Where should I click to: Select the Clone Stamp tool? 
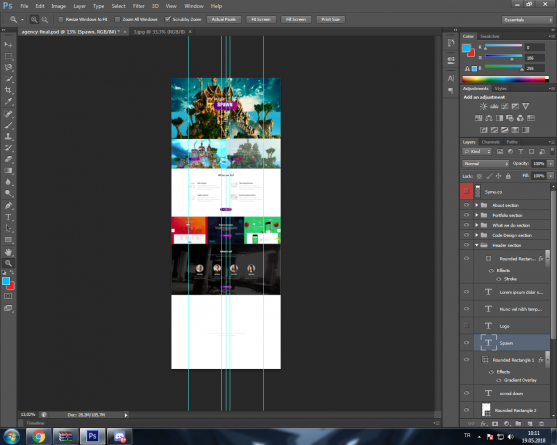tap(8, 136)
